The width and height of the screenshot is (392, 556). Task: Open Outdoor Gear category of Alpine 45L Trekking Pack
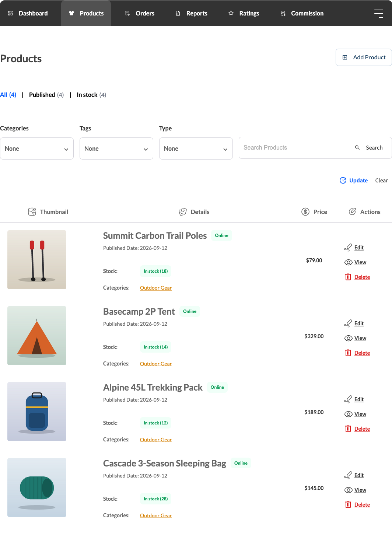(x=156, y=440)
